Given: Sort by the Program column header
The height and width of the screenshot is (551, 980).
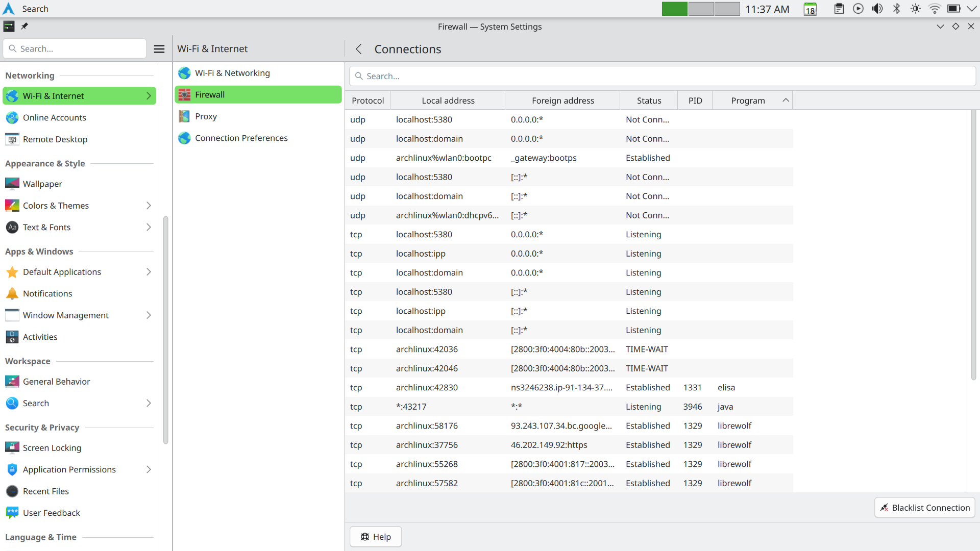Looking at the screenshot, I should click(x=748, y=101).
